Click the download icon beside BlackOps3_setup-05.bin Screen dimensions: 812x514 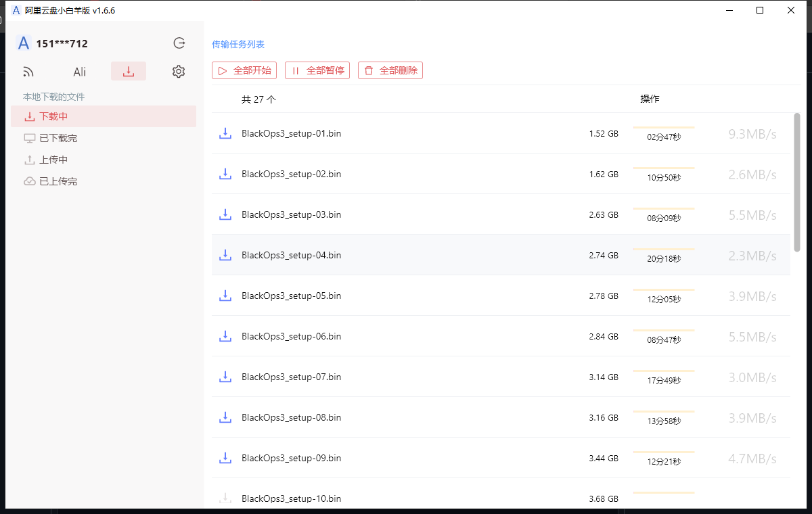click(x=225, y=296)
